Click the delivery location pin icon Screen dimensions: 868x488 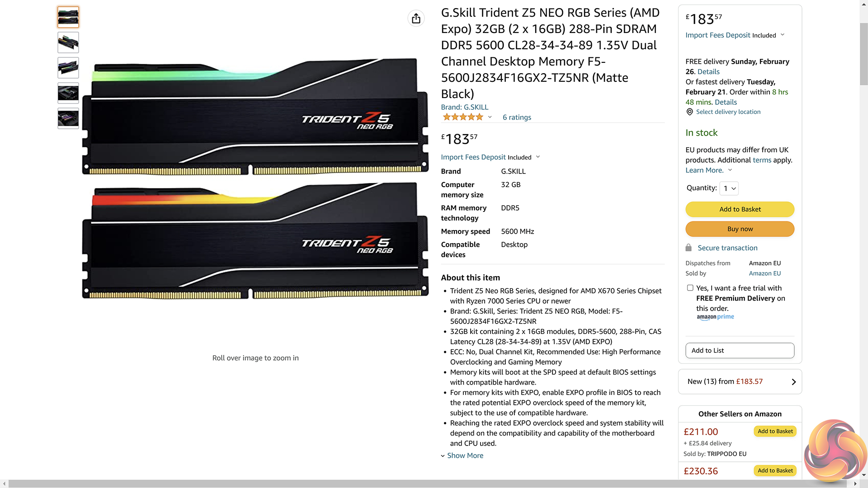[x=689, y=112]
